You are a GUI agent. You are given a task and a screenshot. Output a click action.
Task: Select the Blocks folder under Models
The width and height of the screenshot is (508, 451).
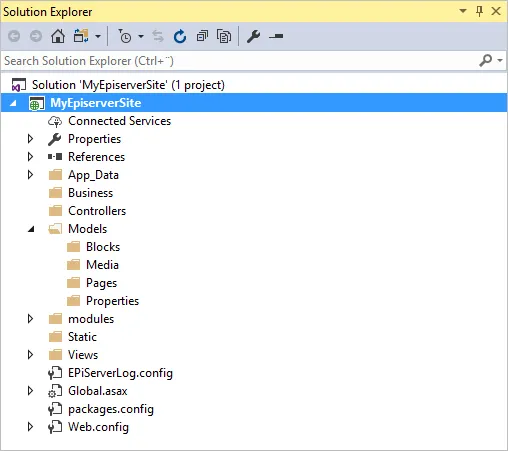click(103, 247)
